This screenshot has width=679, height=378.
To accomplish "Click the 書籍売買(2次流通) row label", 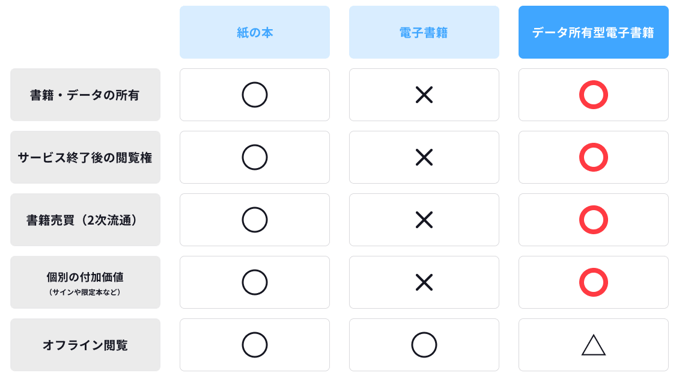I will 85,220.
